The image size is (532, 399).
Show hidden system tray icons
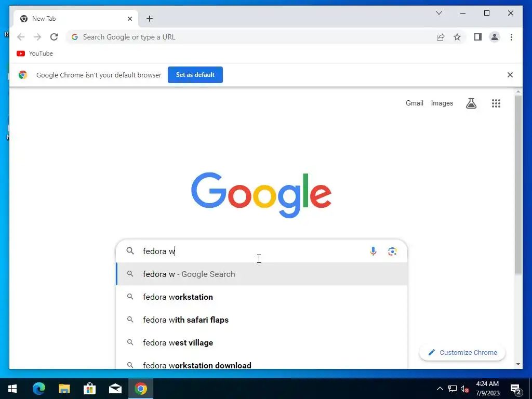440,389
